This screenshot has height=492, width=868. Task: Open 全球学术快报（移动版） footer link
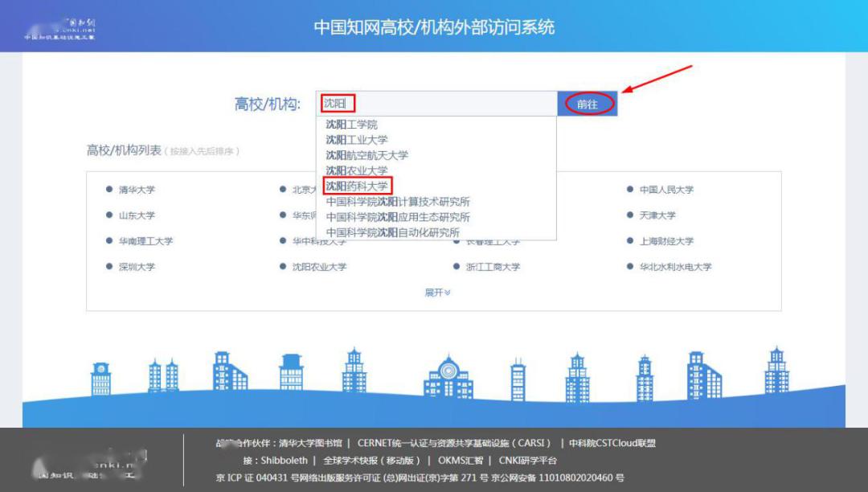pos(372,461)
